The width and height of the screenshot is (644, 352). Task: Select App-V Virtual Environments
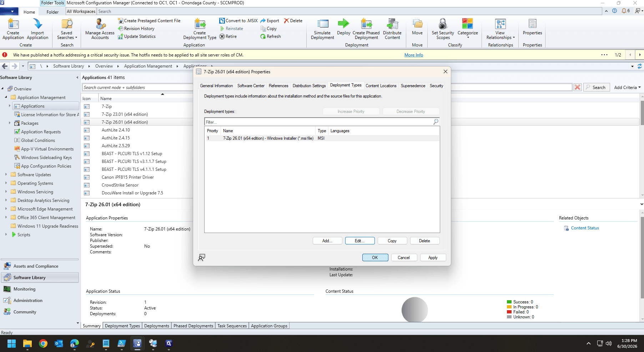[x=44, y=149]
